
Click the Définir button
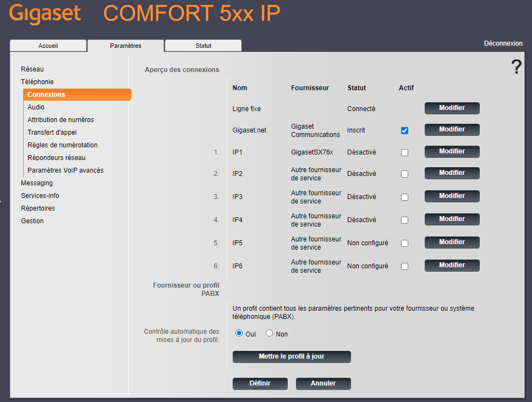tap(260, 384)
